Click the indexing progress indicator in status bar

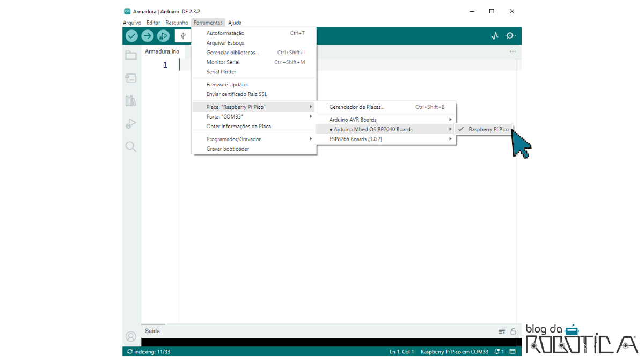pos(147,351)
